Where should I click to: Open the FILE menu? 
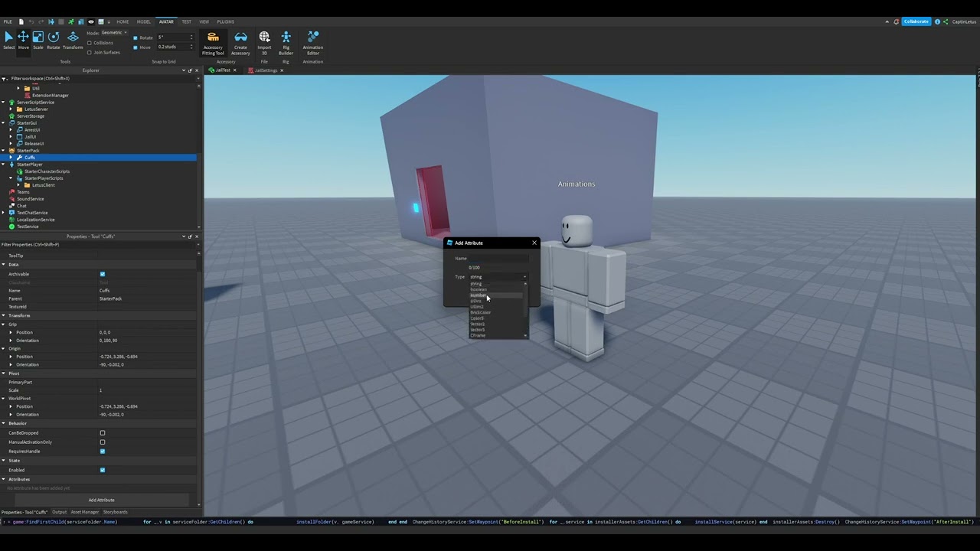[8, 21]
